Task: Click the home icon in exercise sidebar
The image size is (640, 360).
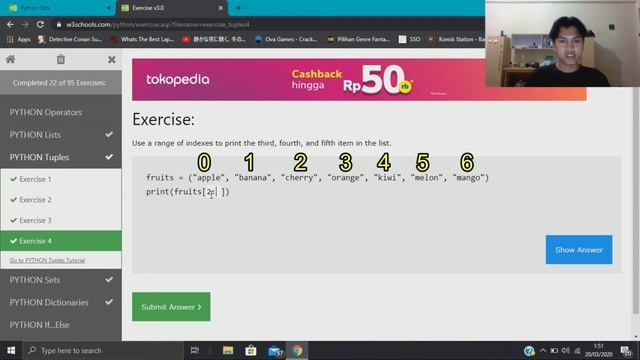Action: [x=11, y=59]
